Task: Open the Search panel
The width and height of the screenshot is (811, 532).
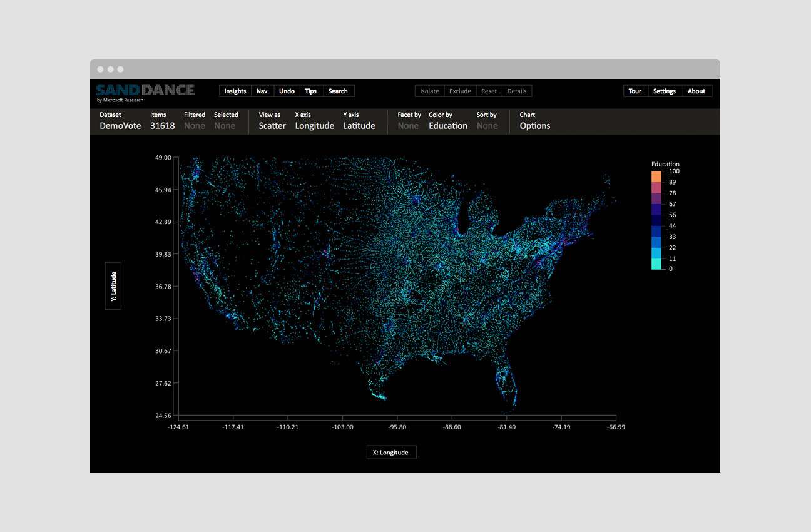Action: pyautogui.click(x=338, y=91)
